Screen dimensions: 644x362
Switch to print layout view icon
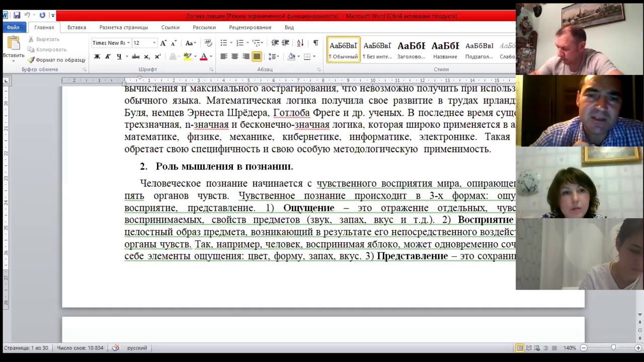tap(520, 348)
